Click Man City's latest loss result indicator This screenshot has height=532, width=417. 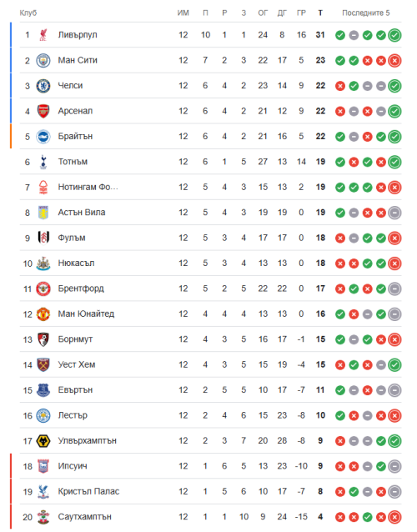(394, 60)
